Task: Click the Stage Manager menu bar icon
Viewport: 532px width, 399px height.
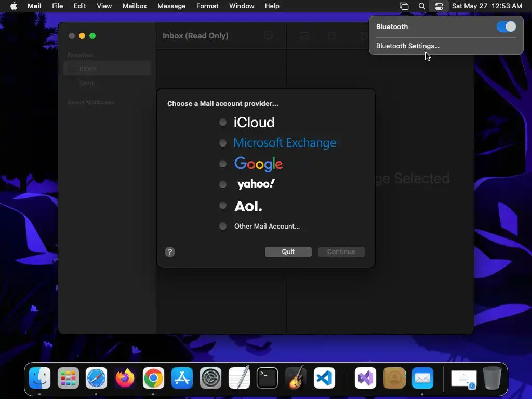Action: pos(404,6)
